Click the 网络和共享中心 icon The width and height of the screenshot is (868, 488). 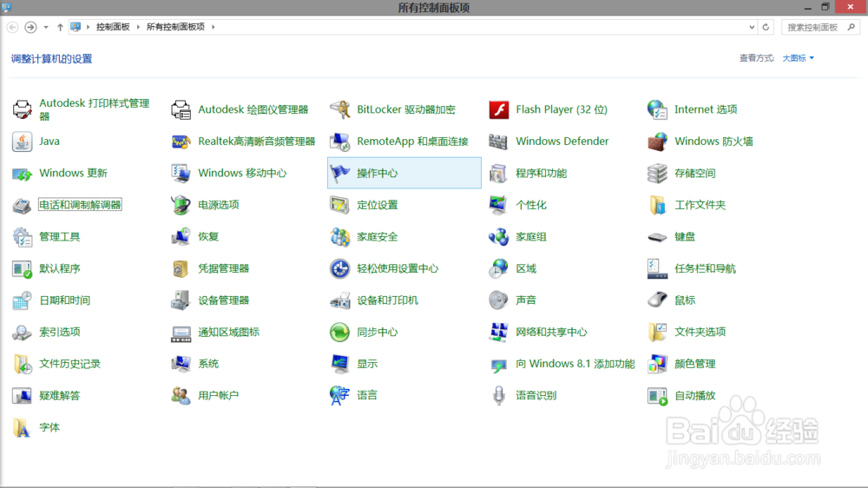click(499, 332)
